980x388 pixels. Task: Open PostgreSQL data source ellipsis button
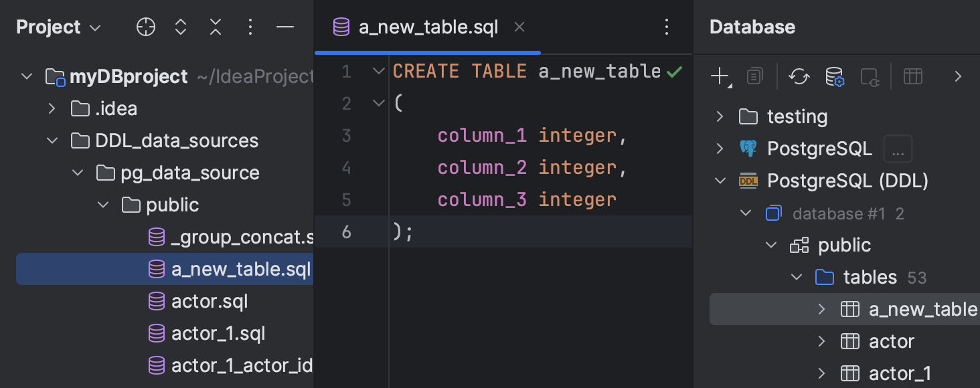[898, 149]
